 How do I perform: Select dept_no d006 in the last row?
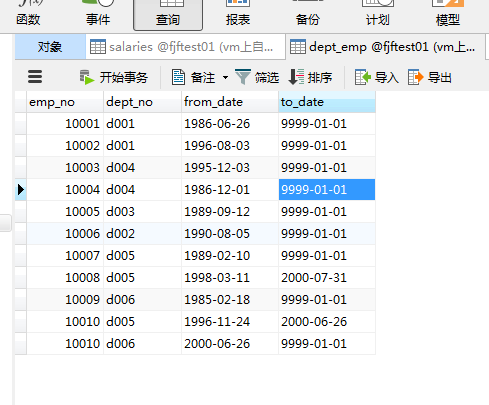tap(143, 344)
